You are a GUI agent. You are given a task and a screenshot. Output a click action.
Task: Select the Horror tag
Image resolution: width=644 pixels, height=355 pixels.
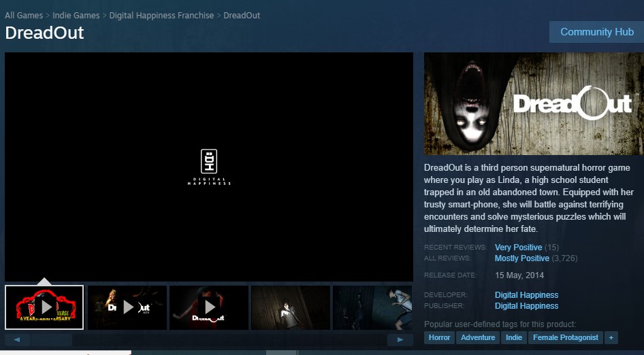440,337
